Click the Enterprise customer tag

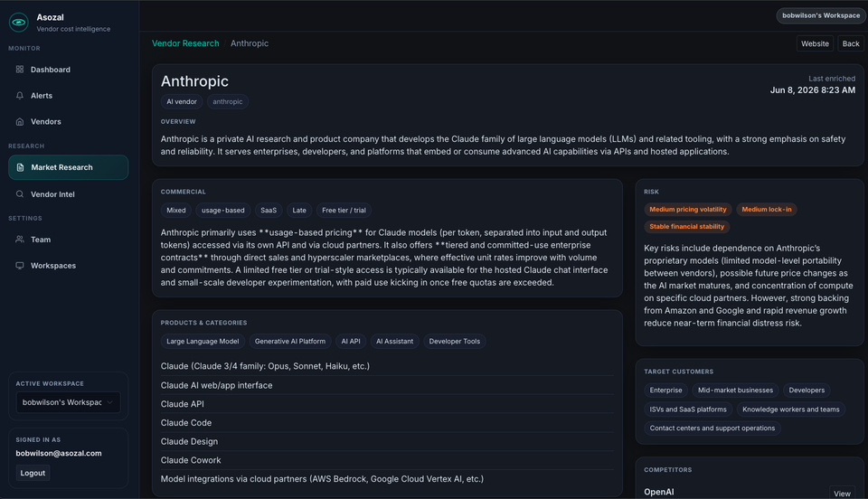pos(665,390)
